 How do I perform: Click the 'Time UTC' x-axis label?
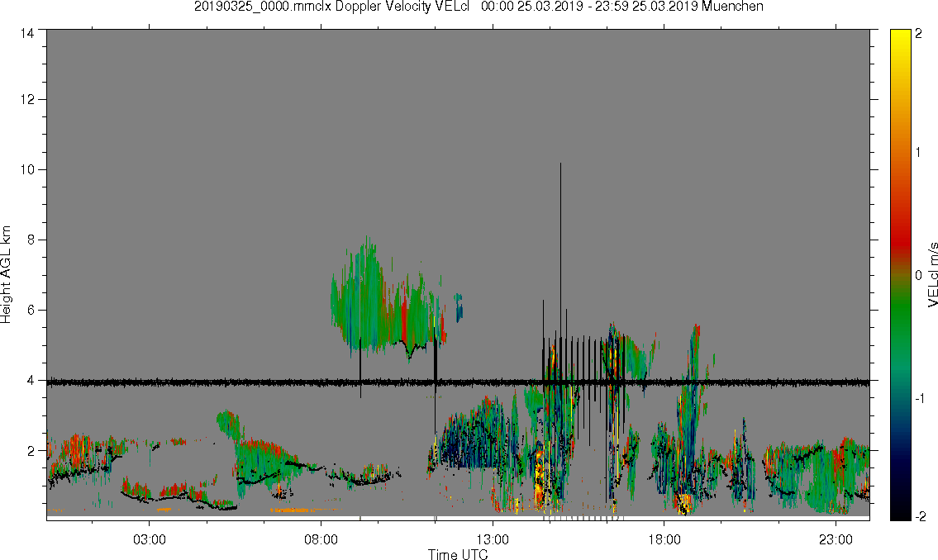458,554
